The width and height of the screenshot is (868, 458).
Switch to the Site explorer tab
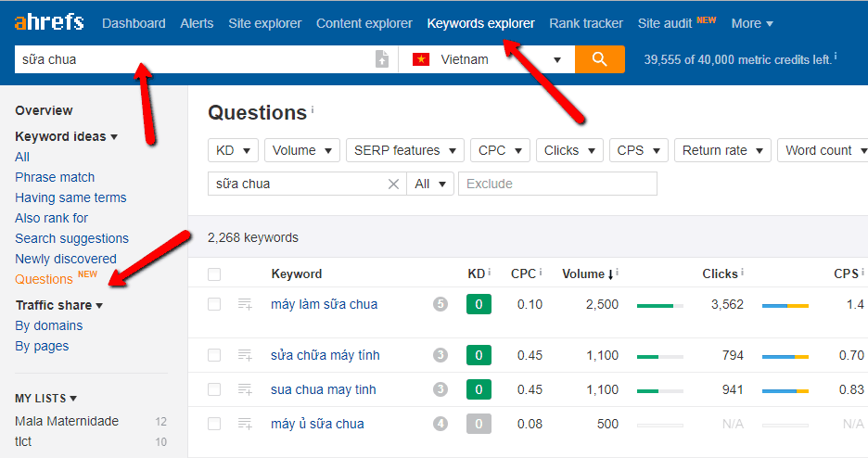(264, 23)
